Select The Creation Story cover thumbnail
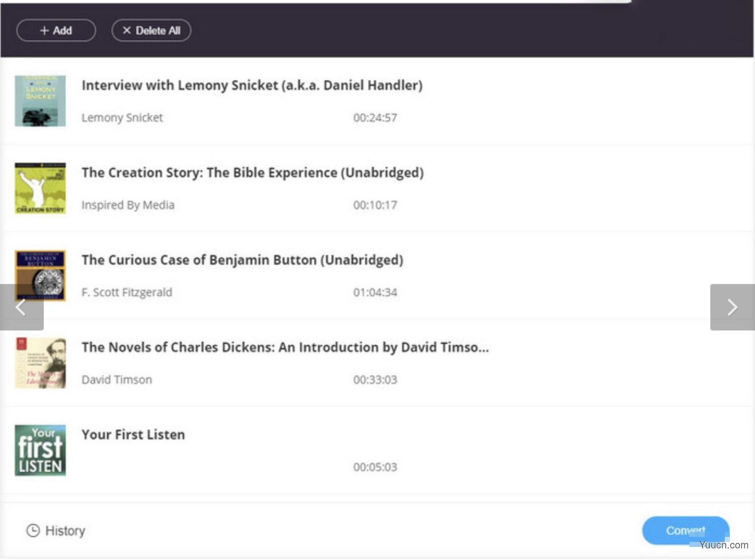 (40, 188)
